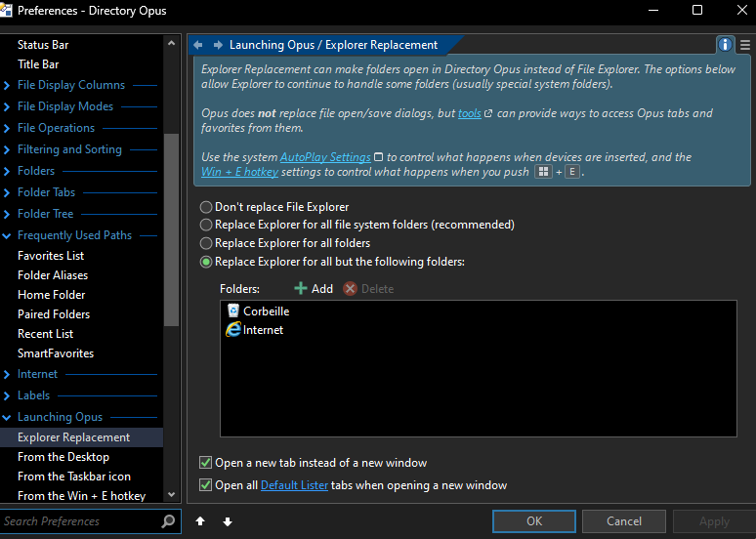Click the Apply button
The height and width of the screenshot is (539, 756).
tap(714, 521)
